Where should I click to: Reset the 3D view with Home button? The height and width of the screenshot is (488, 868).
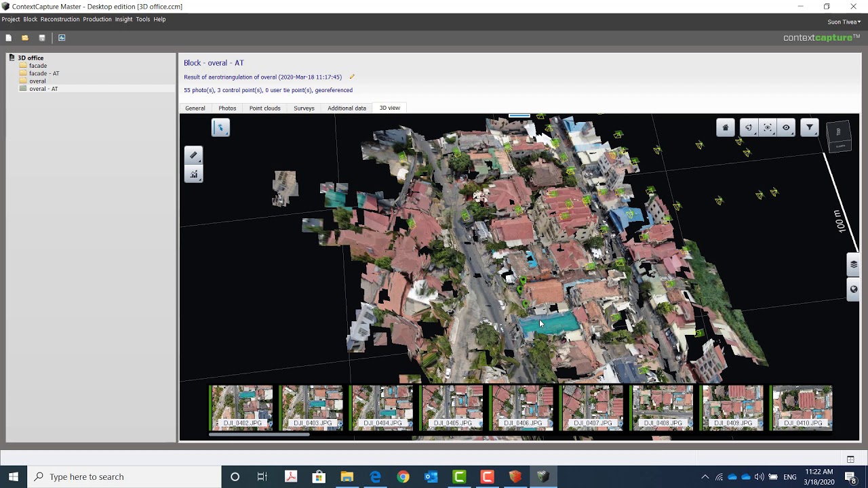(726, 127)
